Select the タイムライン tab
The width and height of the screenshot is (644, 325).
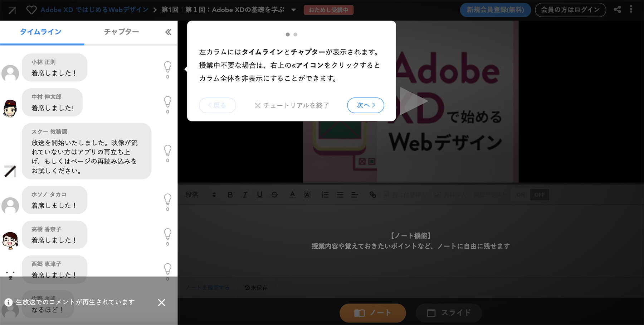[42, 32]
